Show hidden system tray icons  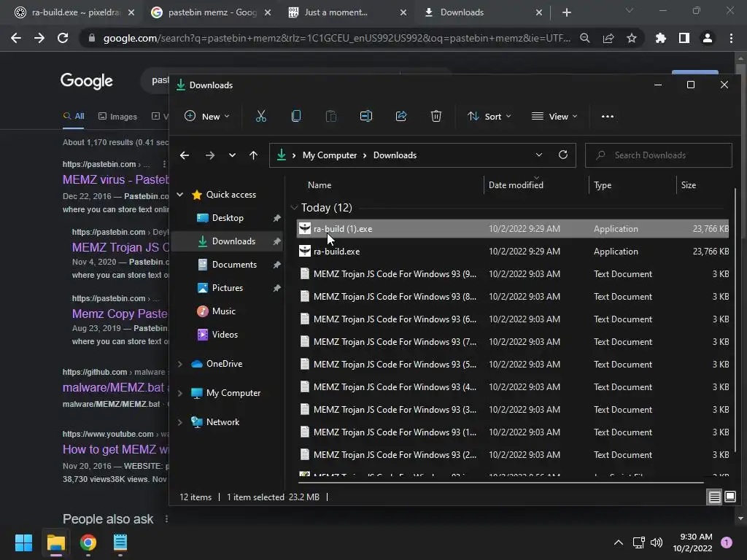point(619,542)
